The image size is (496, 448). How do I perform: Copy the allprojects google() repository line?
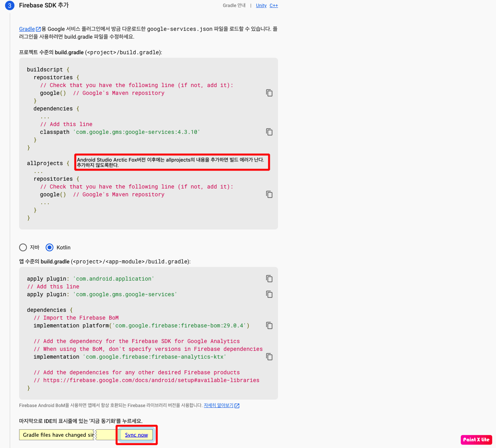tap(269, 194)
